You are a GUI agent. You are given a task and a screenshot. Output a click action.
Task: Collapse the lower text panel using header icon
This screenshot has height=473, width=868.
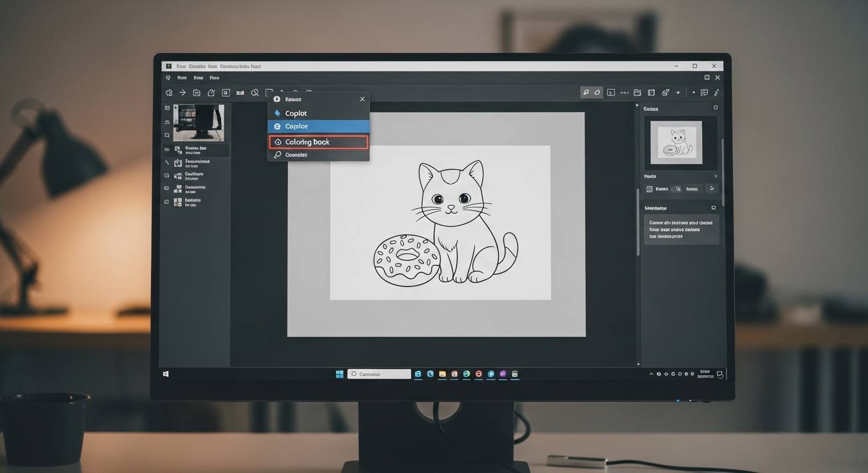pyautogui.click(x=714, y=208)
